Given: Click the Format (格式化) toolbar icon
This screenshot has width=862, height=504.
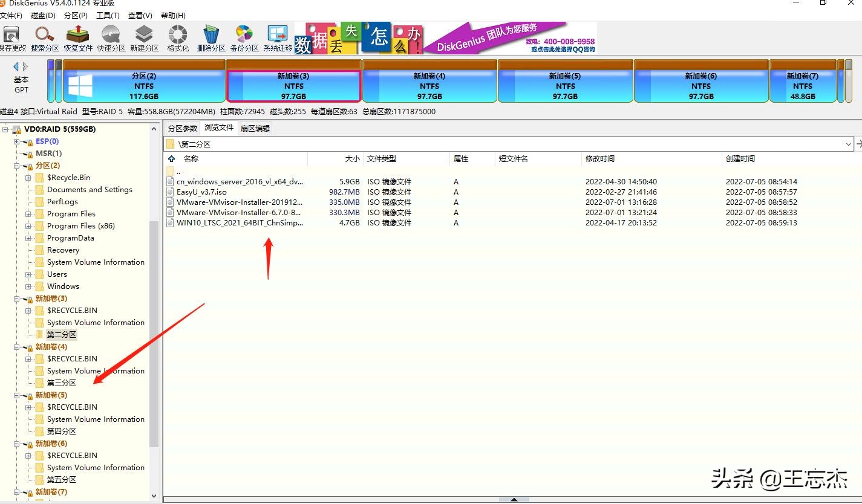Looking at the screenshot, I should [x=178, y=37].
